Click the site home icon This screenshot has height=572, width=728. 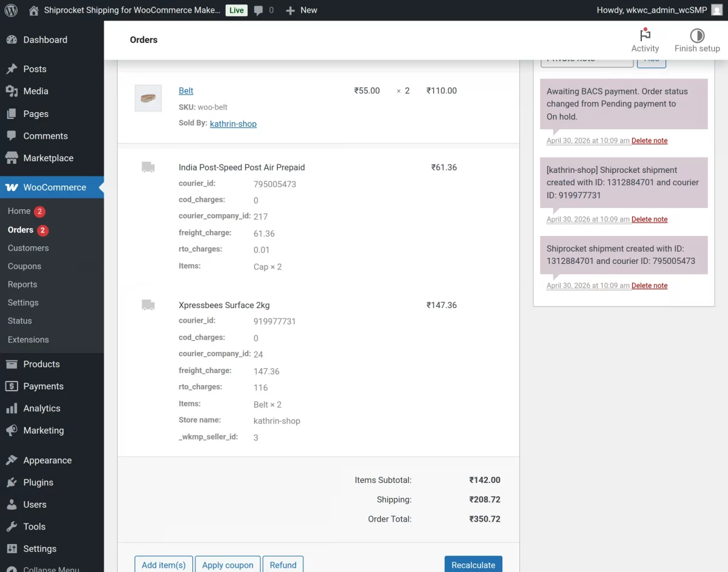33,10
